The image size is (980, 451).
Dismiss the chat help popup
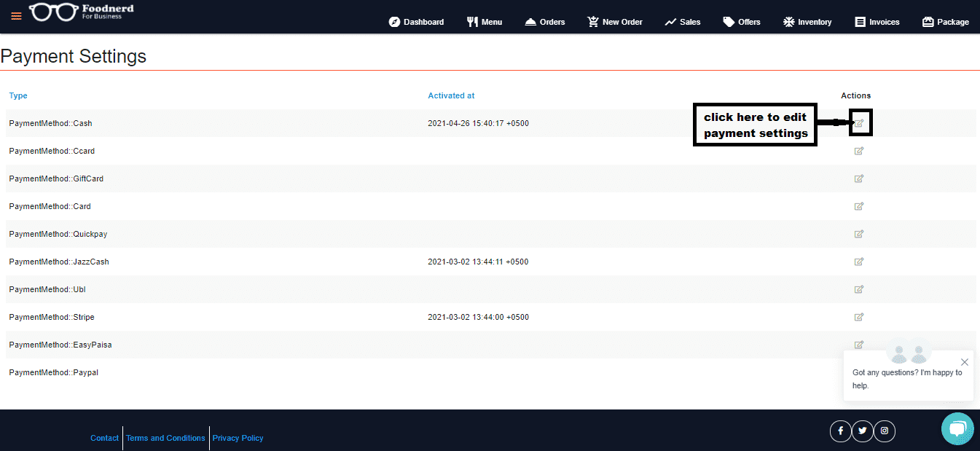(965, 362)
